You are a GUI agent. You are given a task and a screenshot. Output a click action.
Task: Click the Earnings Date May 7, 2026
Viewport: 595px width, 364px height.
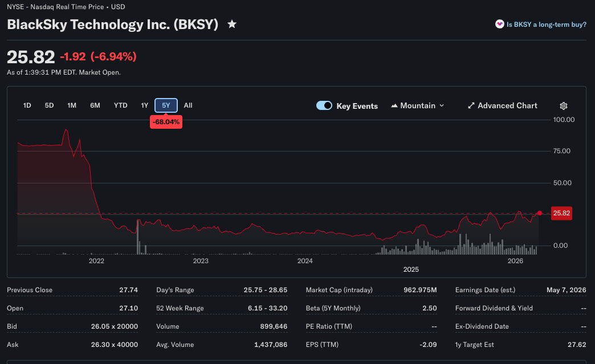[x=566, y=290]
